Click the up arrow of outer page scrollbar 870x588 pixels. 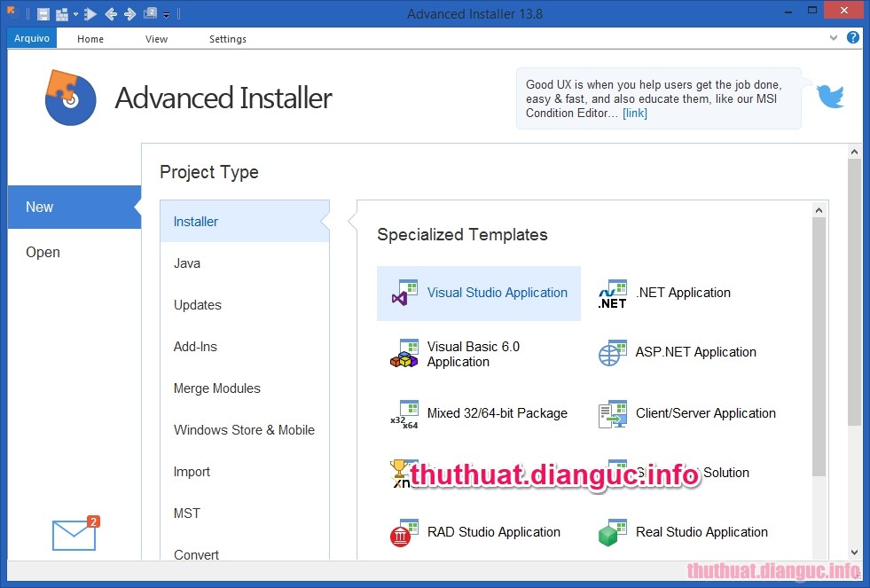coord(854,152)
